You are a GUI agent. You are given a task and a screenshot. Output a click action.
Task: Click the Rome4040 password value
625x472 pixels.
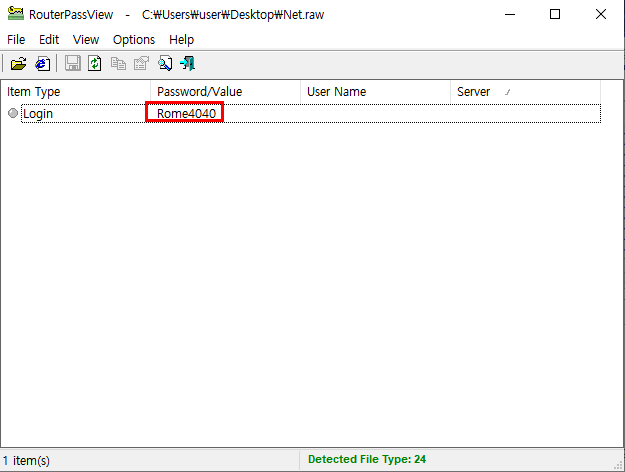[186, 114]
